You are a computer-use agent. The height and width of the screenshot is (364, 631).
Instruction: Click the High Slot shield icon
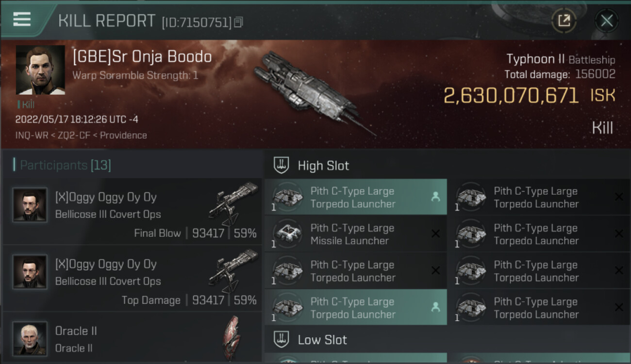(282, 165)
